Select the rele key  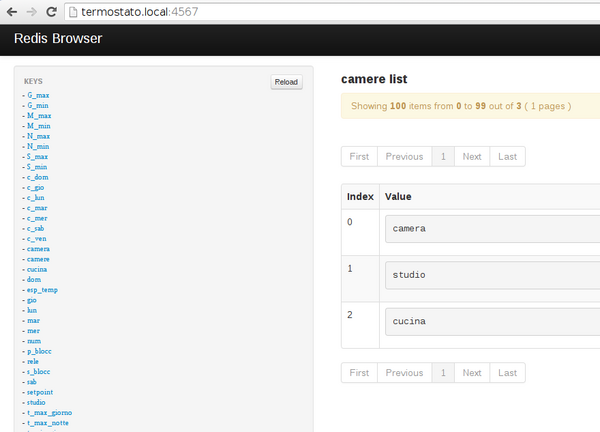click(34, 361)
